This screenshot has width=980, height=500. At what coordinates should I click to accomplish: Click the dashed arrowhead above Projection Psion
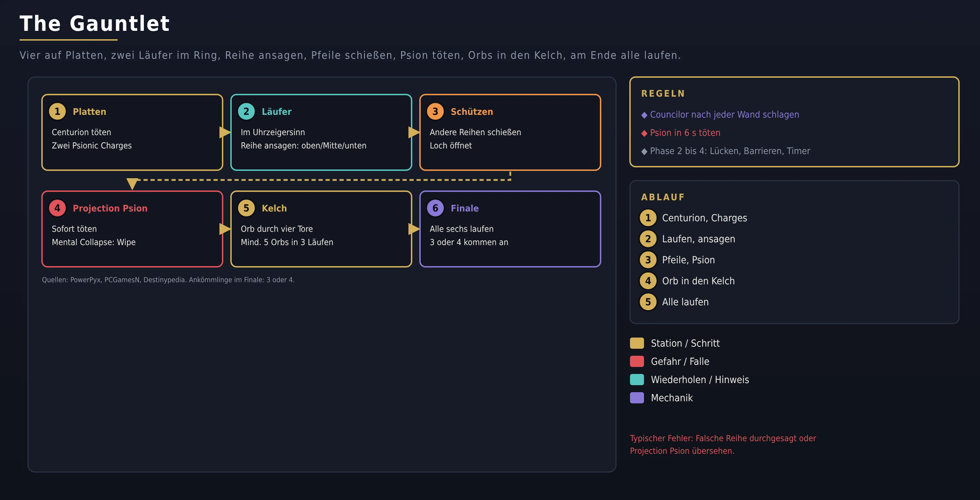point(132,184)
